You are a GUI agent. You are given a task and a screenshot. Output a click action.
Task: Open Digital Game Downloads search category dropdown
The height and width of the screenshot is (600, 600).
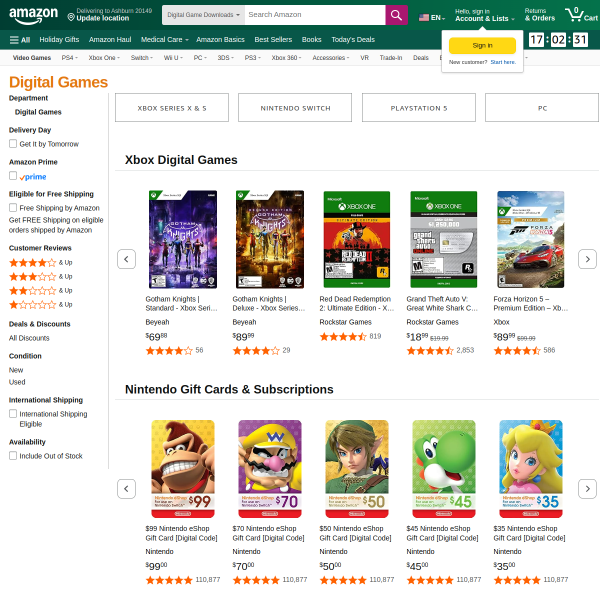[x=203, y=15]
